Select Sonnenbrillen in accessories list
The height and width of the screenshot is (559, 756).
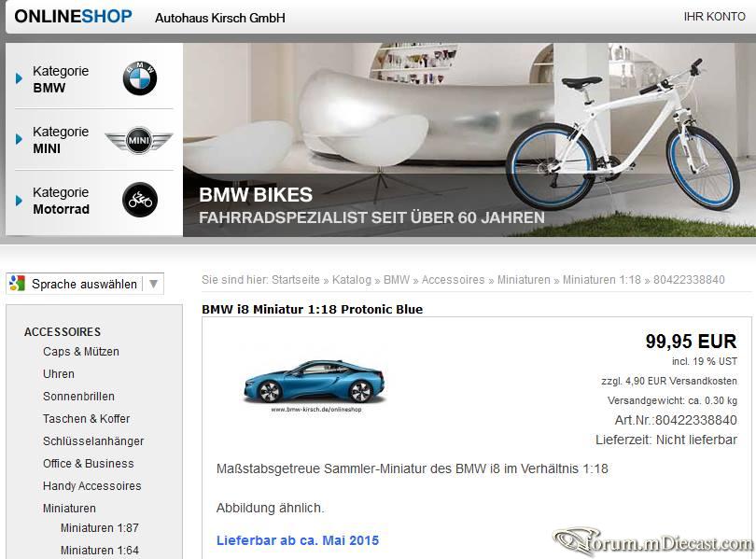coord(78,397)
